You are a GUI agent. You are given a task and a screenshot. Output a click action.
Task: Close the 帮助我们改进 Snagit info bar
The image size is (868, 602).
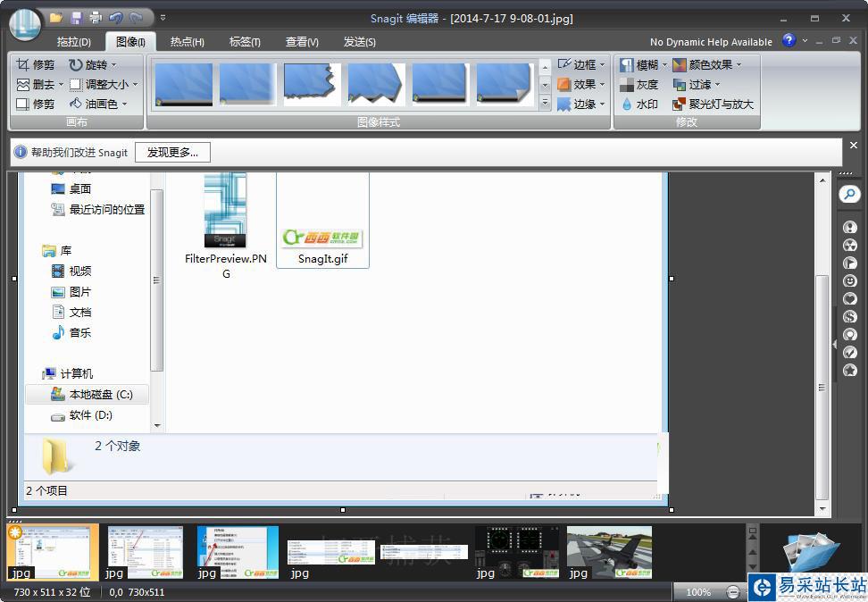854,145
